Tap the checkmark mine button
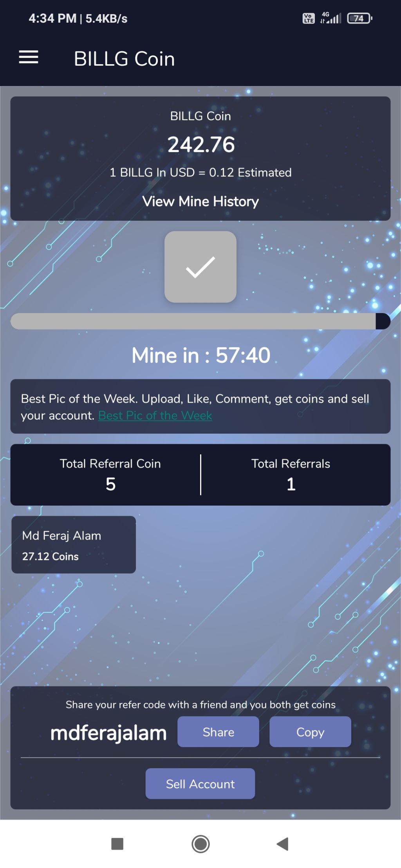Viewport: 401px width, 868px height. tap(200, 267)
